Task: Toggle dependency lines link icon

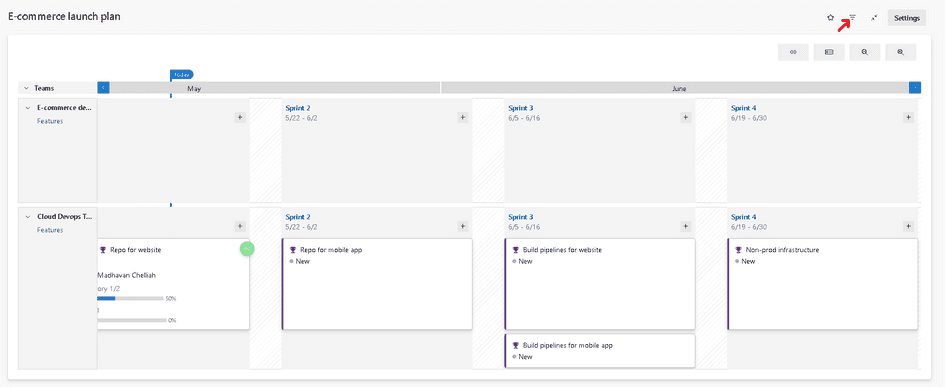Action: pos(793,52)
